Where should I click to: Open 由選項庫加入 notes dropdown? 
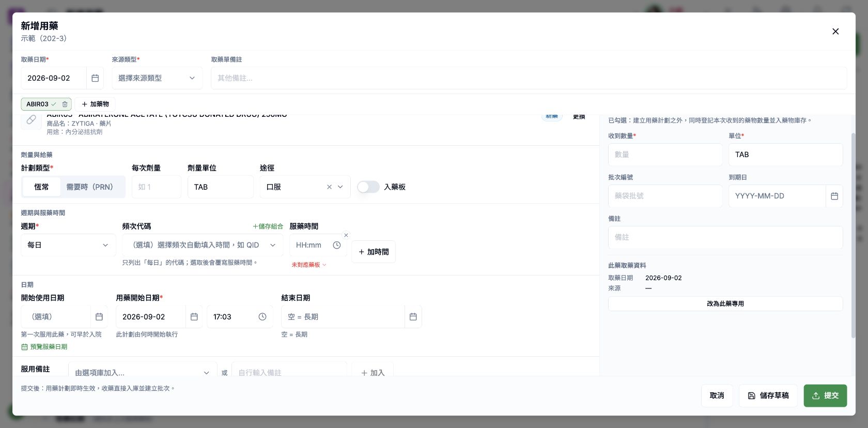click(x=143, y=372)
